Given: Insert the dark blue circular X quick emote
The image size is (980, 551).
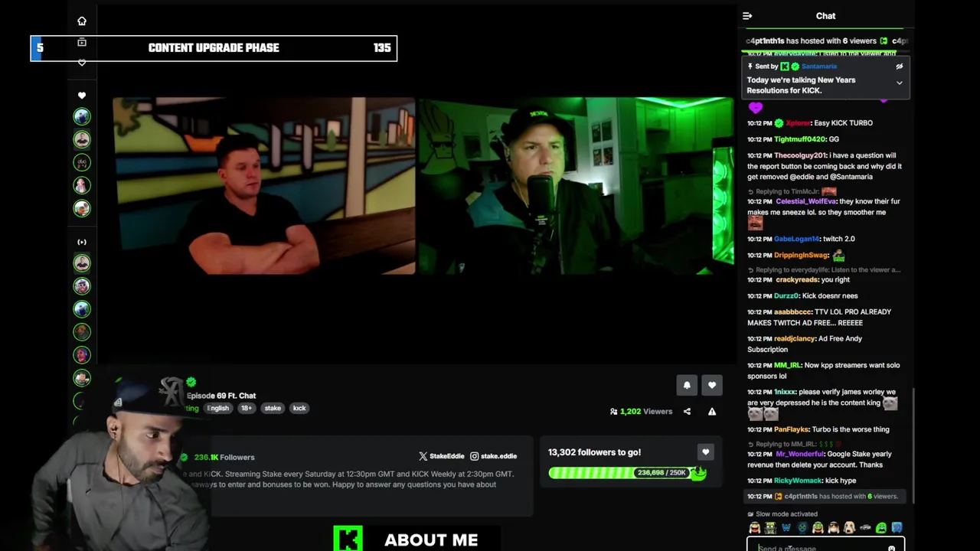Looking at the screenshot, I should point(802,528).
